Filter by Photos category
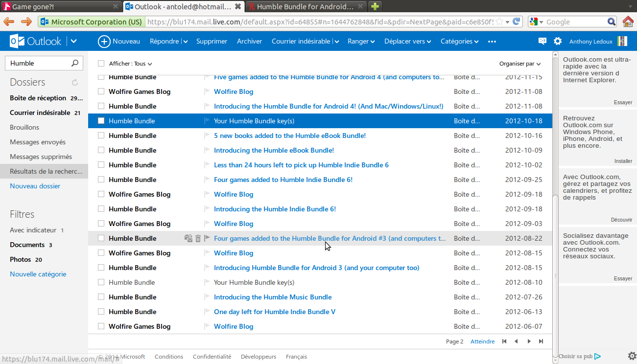Screen dimensions: 637x364 point(21,259)
